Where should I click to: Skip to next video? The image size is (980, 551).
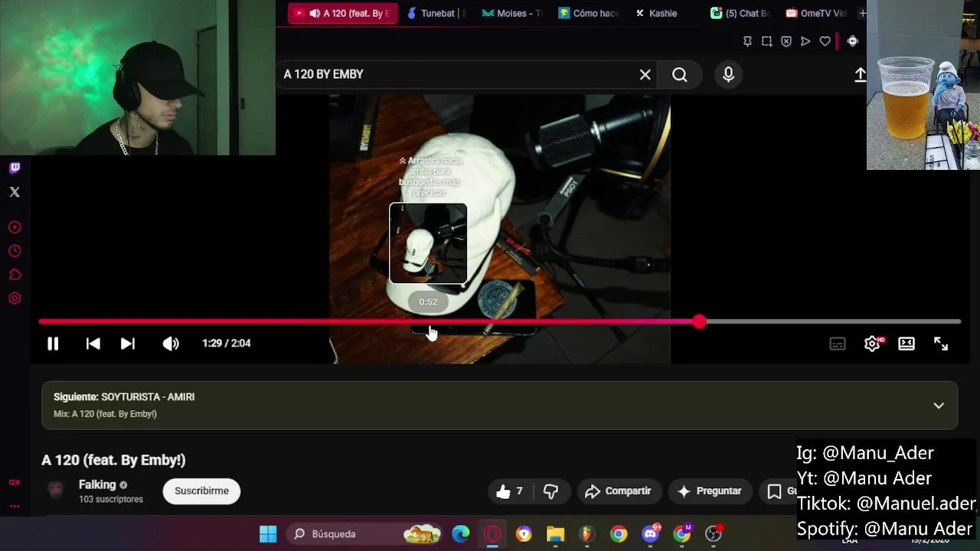[128, 344]
